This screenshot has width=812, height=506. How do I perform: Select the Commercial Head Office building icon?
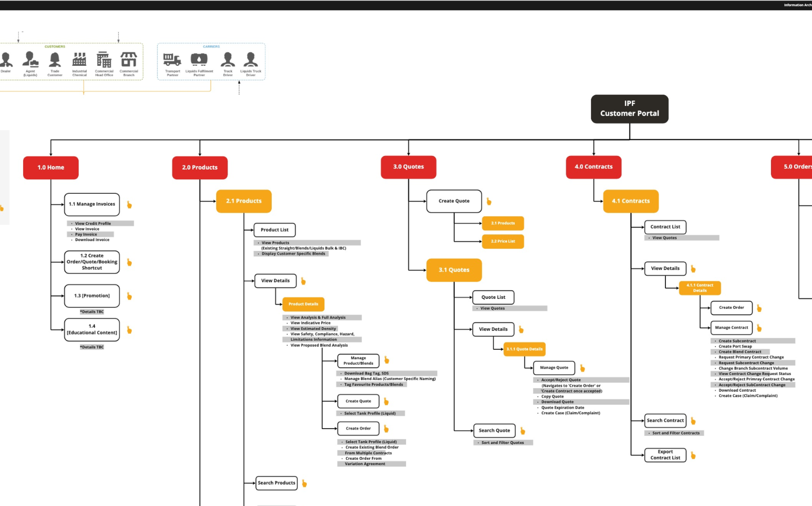click(x=104, y=60)
